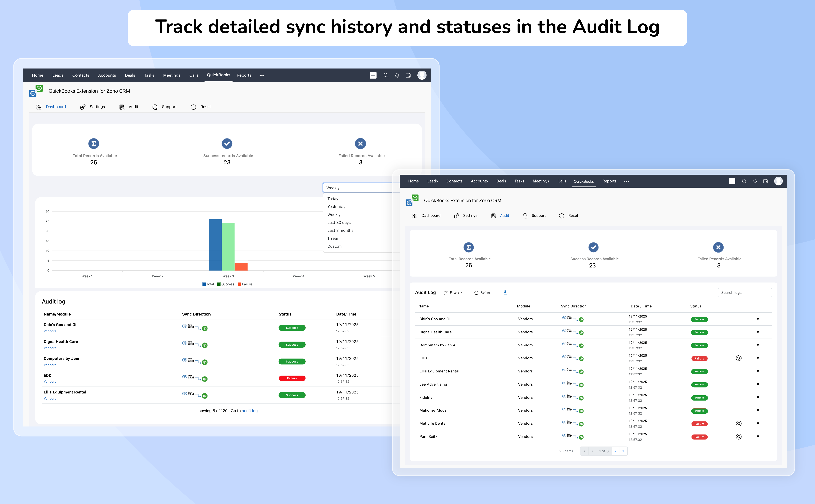This screenshot has width=815, height=504.
Task: Click the Search logs input field
Action: point(744,292)
